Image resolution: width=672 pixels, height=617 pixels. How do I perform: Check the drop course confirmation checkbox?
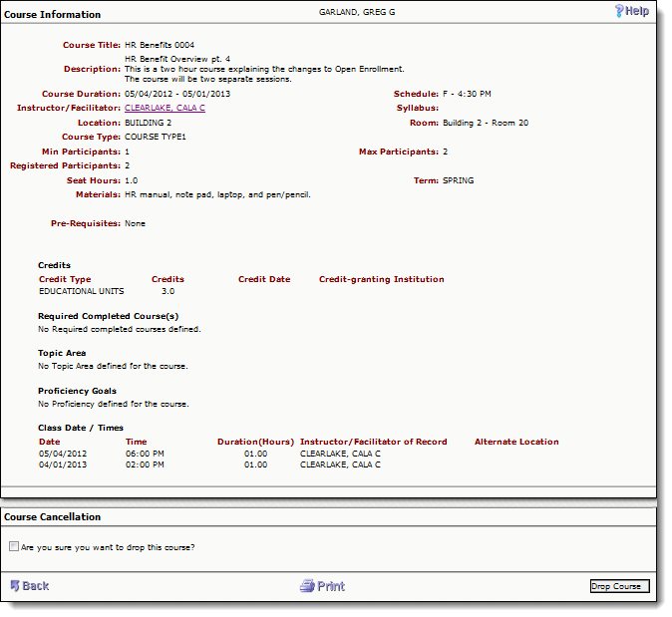(x=14, y=547)
